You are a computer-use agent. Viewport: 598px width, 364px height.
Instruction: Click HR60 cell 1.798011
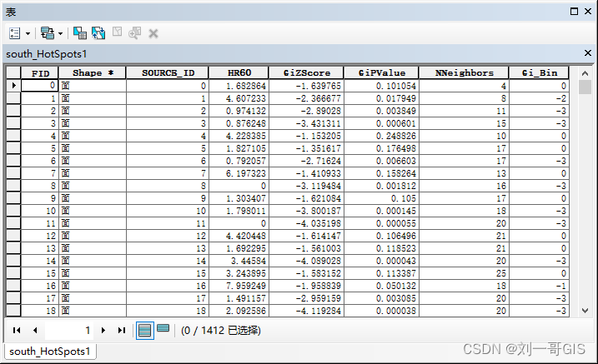[x=239, y=211]
